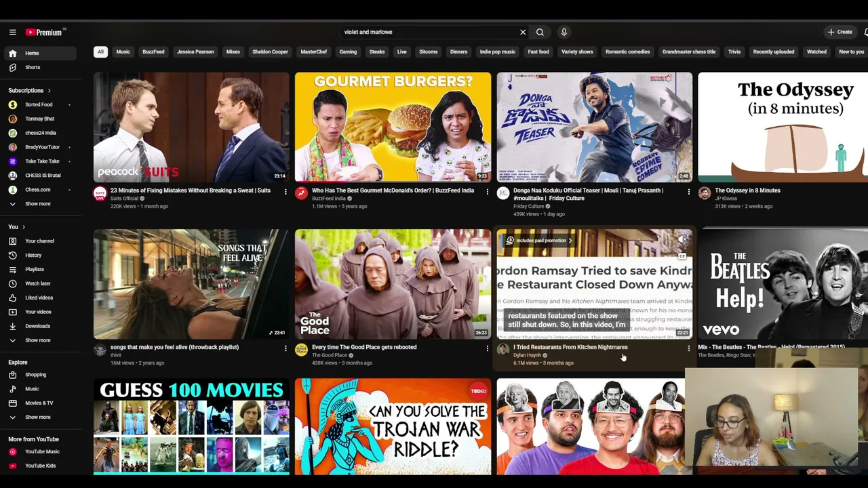Screen dimensions: 868x488
Task: Select the Grandmaster chess title chip
Action: [689, 52]
